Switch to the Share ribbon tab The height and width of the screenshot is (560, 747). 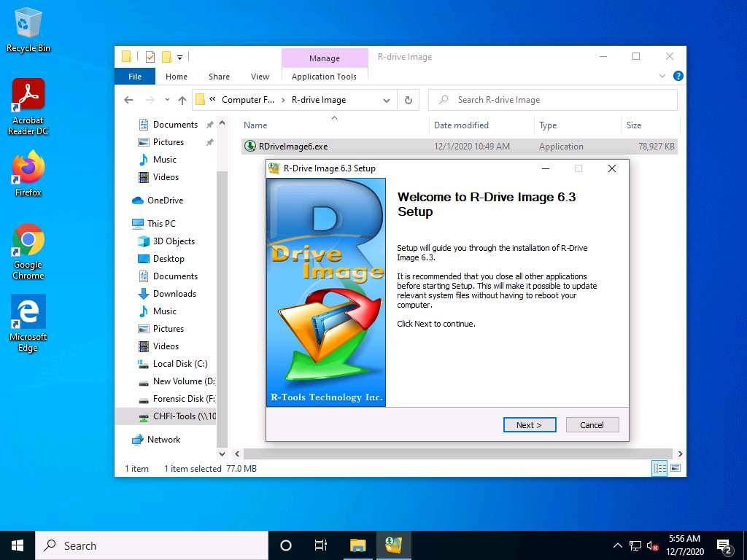(219, 76)
